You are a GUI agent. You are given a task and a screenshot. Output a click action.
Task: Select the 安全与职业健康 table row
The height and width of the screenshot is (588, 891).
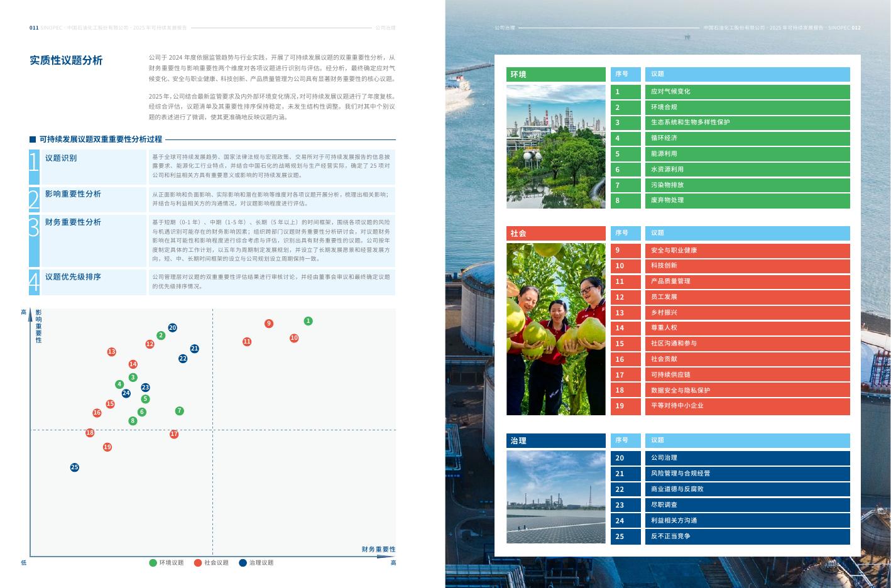730,251
